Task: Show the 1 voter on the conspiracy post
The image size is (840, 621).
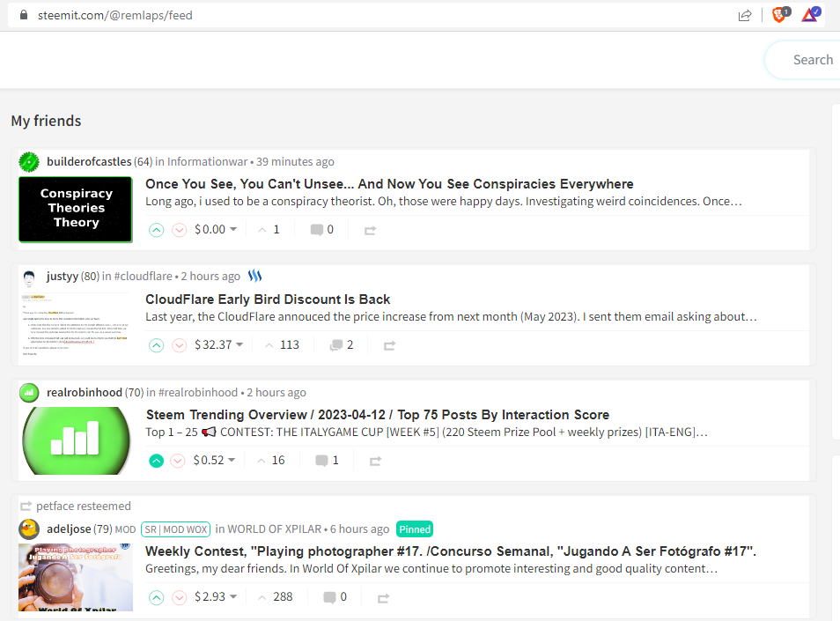Action: [269, 229]
